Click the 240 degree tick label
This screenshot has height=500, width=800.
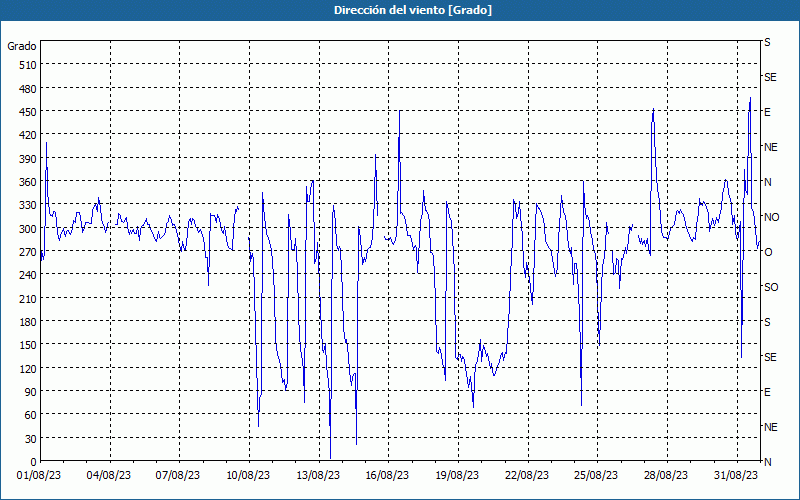(28, 275)
